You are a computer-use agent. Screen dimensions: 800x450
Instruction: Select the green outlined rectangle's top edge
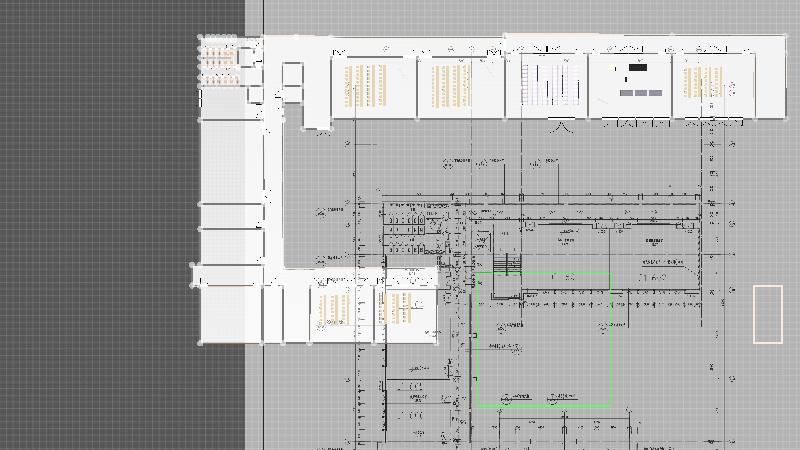(x=543, y=273)
